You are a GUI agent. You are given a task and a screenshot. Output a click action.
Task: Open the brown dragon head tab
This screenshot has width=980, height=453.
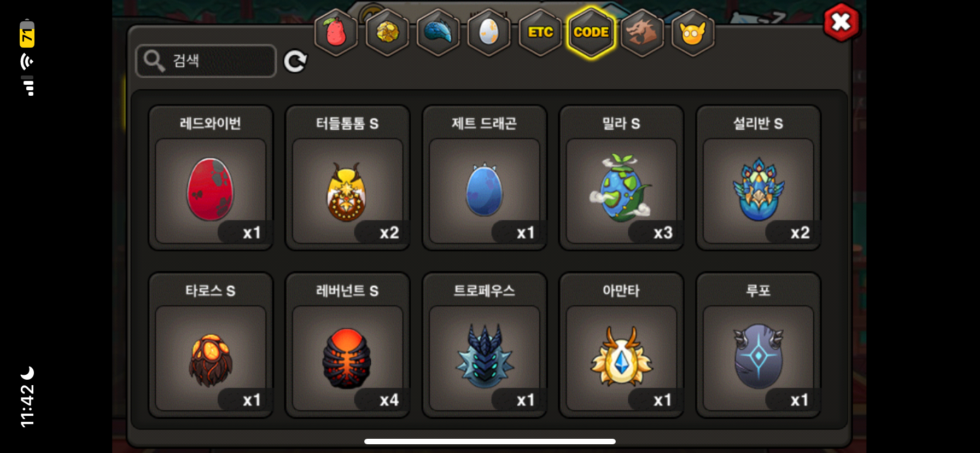642,33
